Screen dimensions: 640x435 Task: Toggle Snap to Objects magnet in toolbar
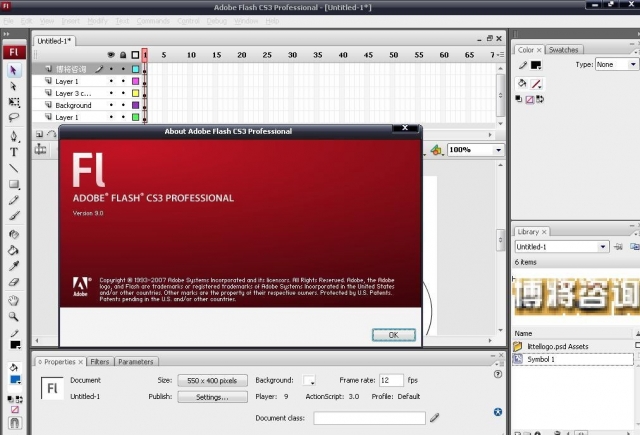pyautogui.click(x=14, y=423)
